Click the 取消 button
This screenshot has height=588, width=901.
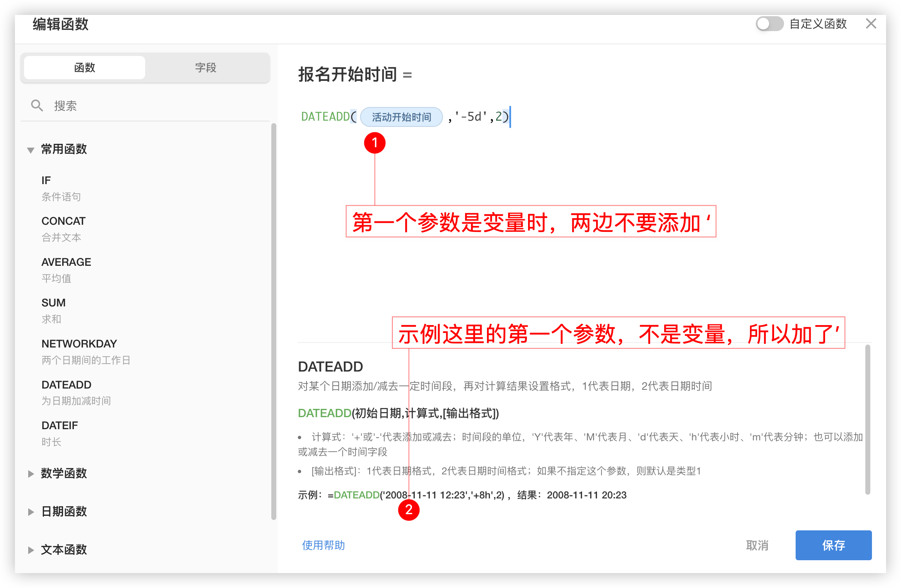point(757,545)
